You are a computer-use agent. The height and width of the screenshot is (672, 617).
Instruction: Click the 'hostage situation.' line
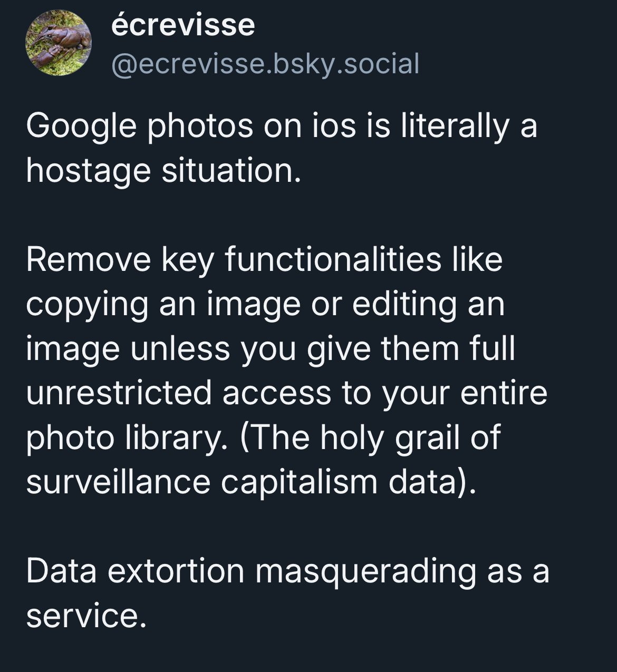pyautogui.click(x=163, y=171)
